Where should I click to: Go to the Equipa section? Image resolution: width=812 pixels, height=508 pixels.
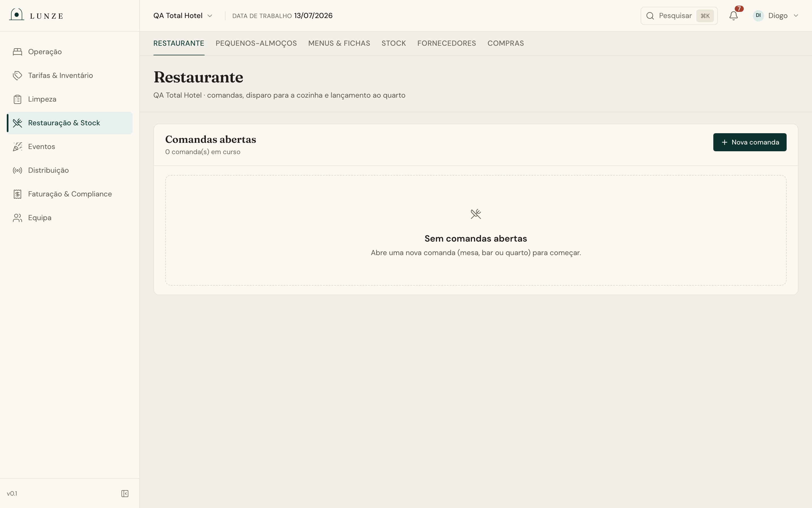coord(69,218)
